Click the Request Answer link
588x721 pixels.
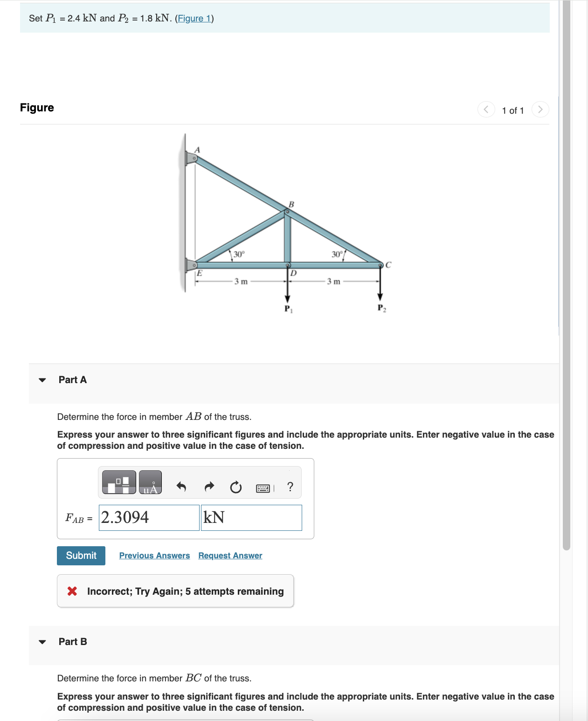click(x=229, y=555)
